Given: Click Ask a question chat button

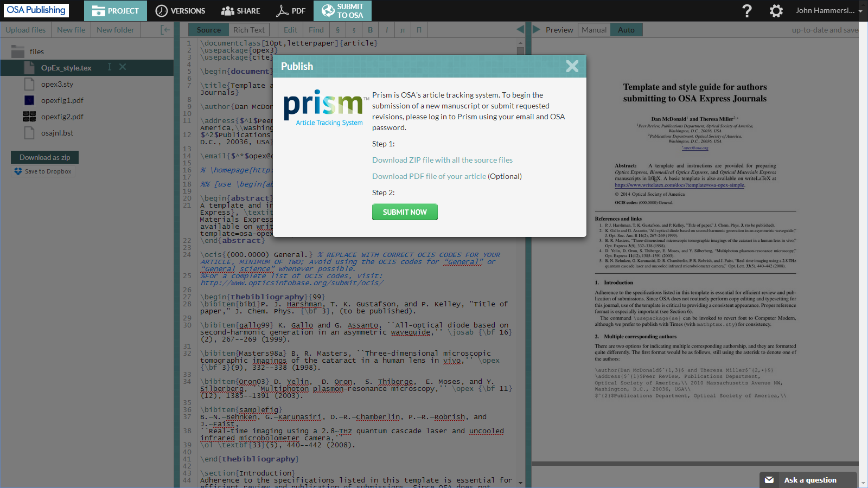Looking at the screenshot, I should click(x=808, y=480).
